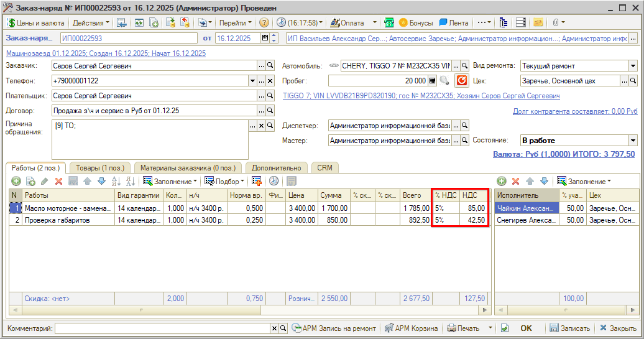Expand the Состояние dropdown

click(x=633, y=141)
